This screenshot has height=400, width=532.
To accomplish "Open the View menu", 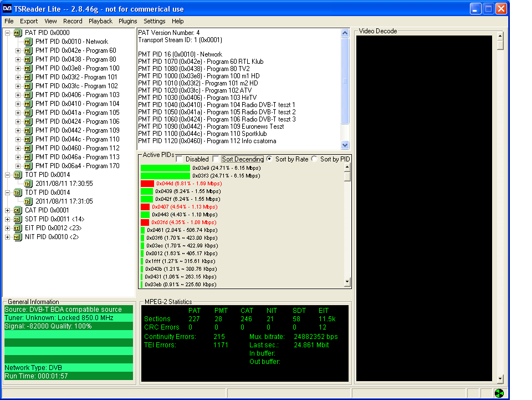I will click(x=50, y=21).
